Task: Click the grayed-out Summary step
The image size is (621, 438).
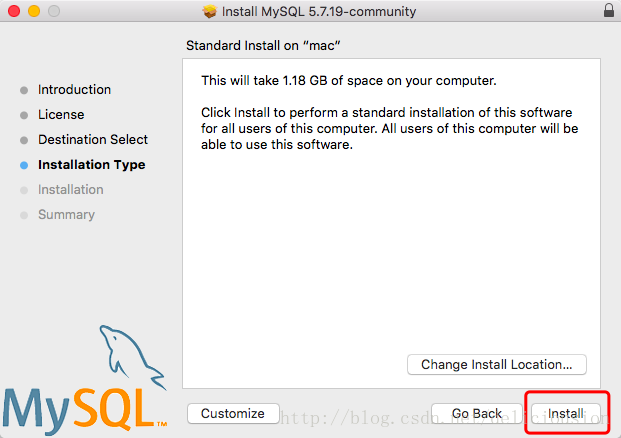Action: [66, 215]
